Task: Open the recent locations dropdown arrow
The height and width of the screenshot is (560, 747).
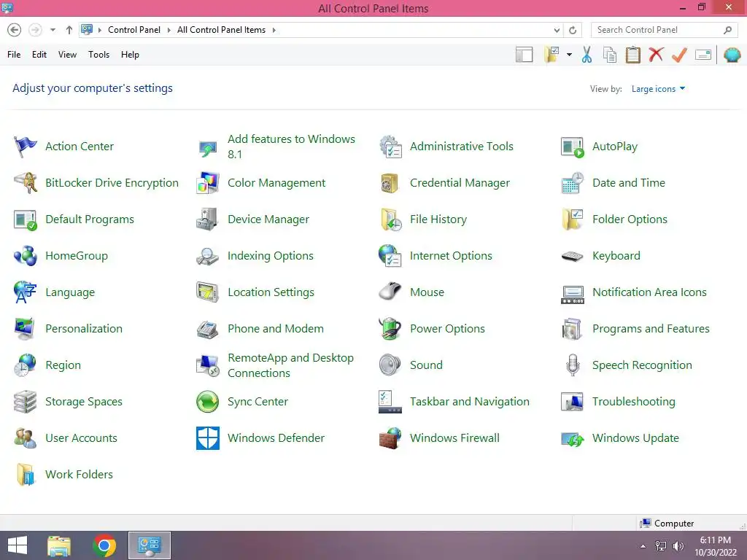Action: click(x=53, y=30)
